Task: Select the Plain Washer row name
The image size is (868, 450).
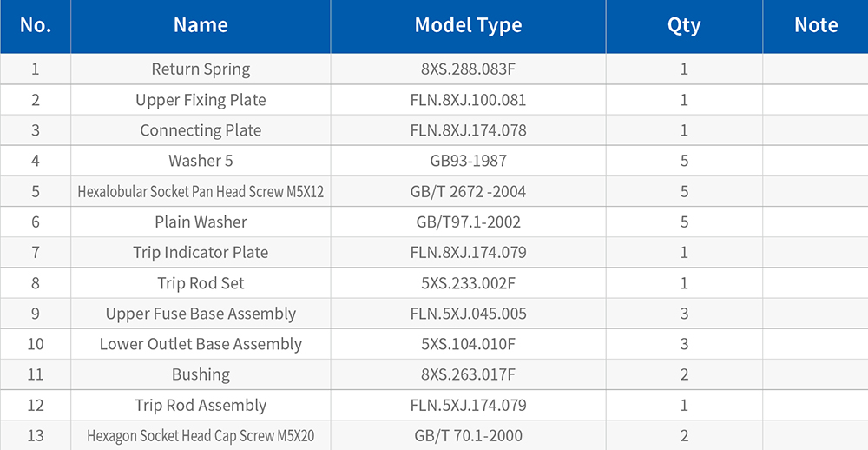Action: (201, 222)
